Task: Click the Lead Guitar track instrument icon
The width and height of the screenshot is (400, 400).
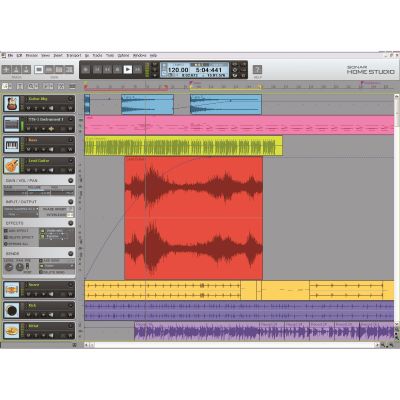Action: click(x=12, y=165)
